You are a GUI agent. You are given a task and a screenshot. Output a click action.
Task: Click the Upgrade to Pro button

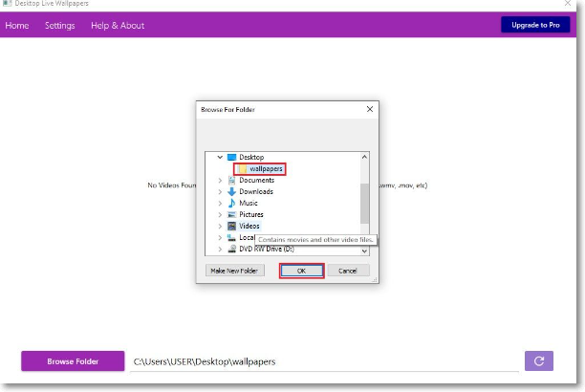pyautogui.click(x=535, y=25)
